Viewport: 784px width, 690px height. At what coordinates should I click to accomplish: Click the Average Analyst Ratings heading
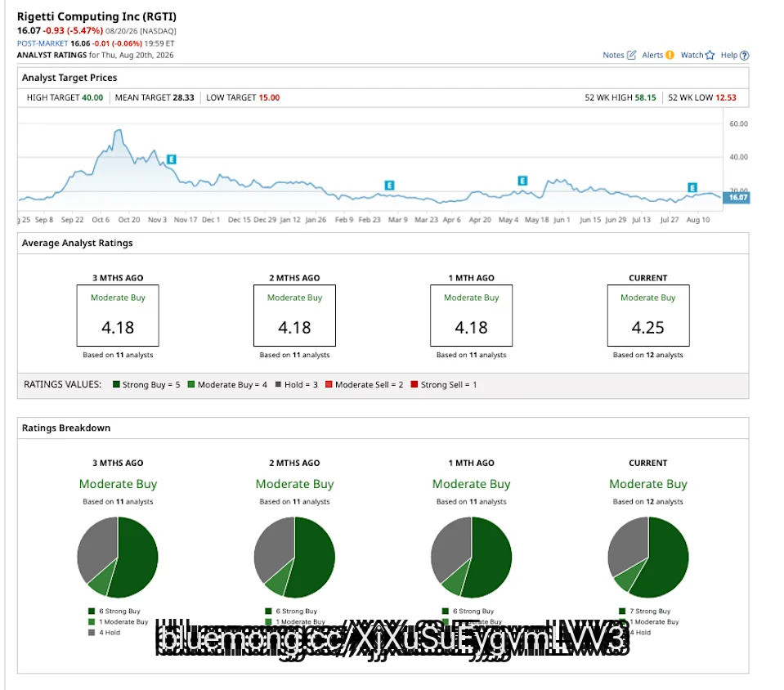coord(77,243)
